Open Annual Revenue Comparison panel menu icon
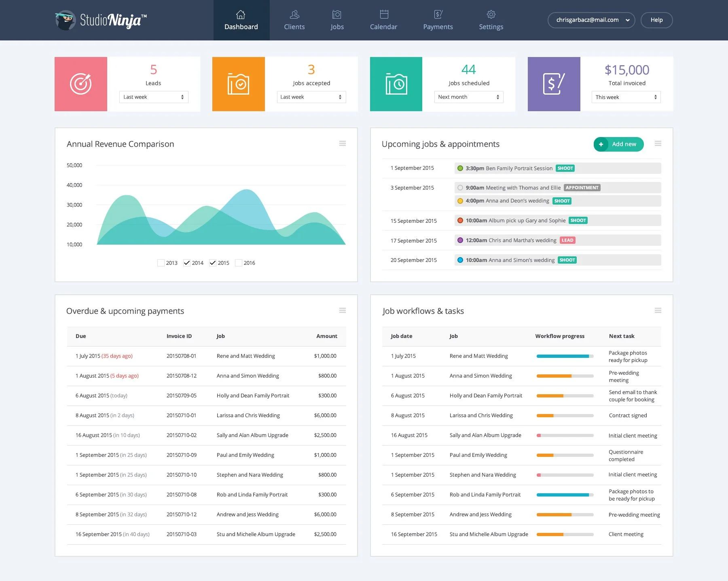The height and width of the screenshot is (581, 728). [343, 144]
